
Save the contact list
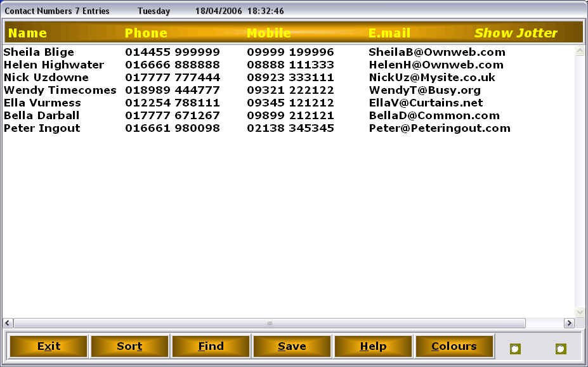click(x=292, y=346)
